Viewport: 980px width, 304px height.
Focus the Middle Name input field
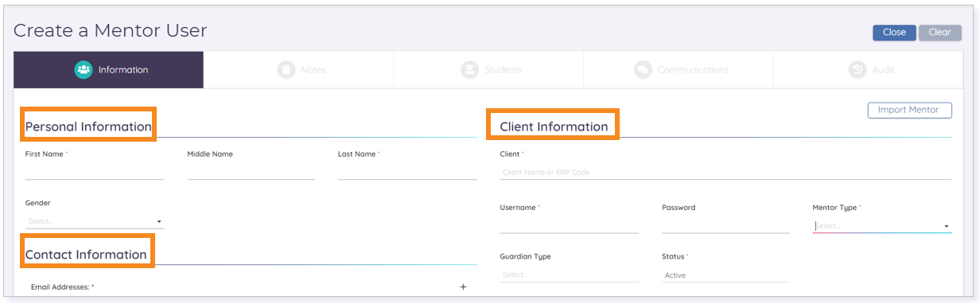(251, 171)
